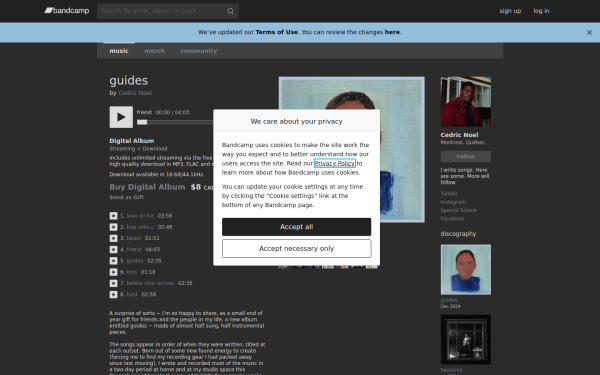The height and width of the screenshot is (375, 600).
Task: Open the before char arrives track title
Action: [150, 283]
